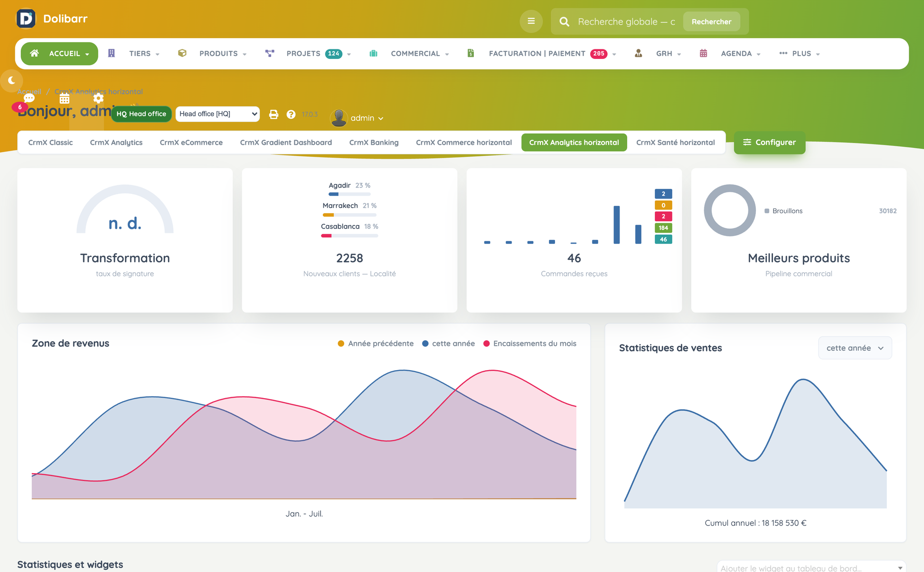Click the Projets 124 badge
The image size is (924, 572).
click(x=334, y=54)
